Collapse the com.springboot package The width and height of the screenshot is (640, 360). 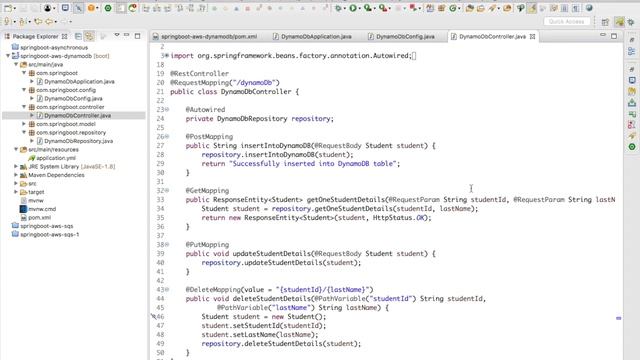point(24,73)
